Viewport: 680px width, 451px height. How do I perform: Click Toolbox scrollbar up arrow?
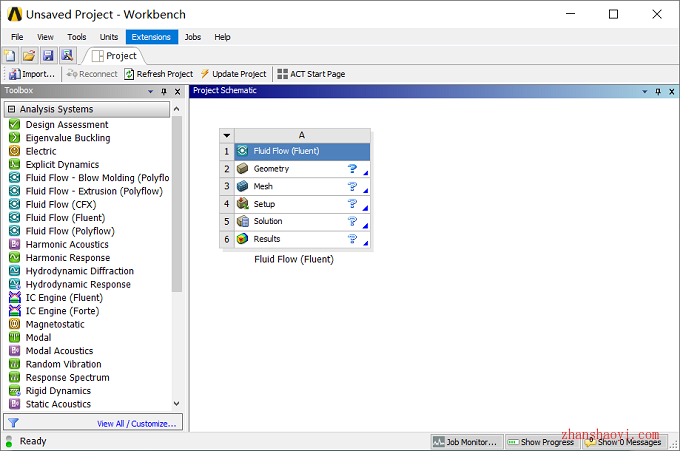coord(177,109)
